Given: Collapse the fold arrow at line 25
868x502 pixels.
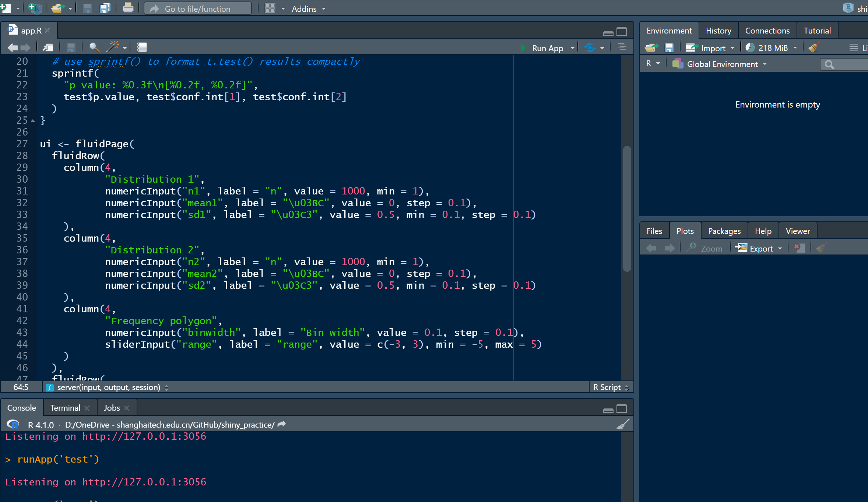Looking at the screenshot, I should point(33,121).
